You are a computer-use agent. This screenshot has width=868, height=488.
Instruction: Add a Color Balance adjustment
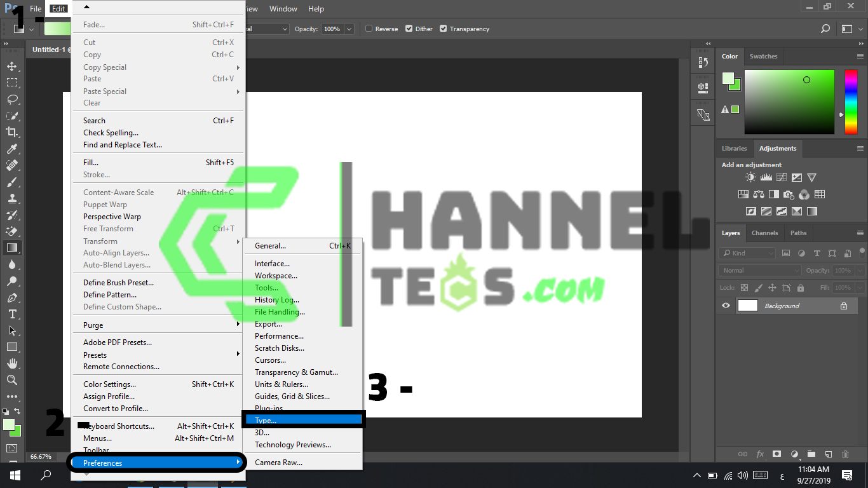(759, 194)
